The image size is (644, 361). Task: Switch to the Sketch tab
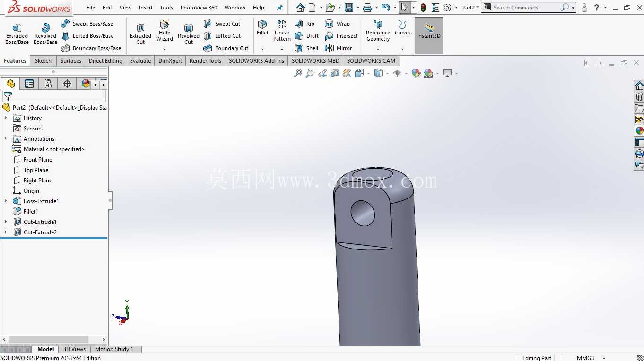point(43,61)
